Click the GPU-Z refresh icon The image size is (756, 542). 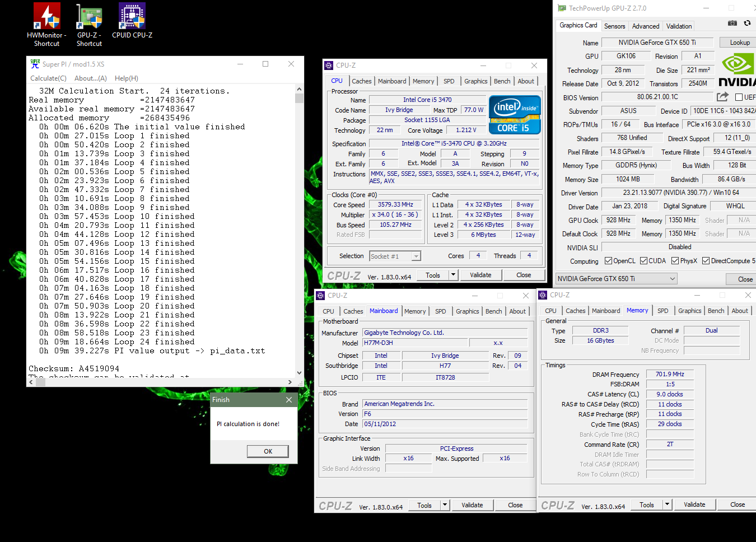747,23
